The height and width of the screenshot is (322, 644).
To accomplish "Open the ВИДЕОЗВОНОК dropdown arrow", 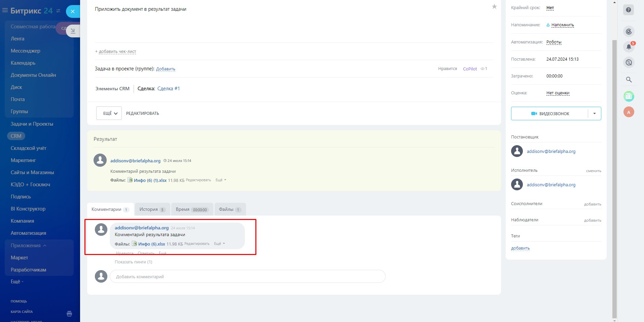I will (x=594, y=114).
